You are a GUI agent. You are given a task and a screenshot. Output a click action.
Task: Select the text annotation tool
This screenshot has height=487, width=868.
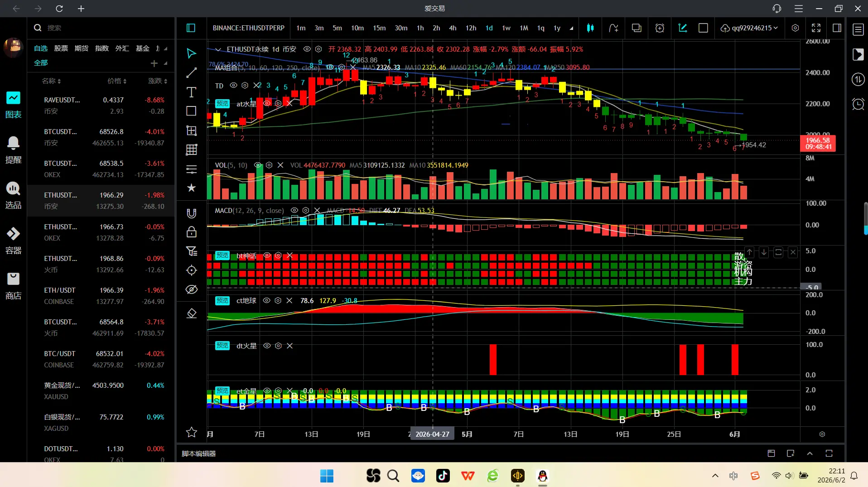point(192,92)
